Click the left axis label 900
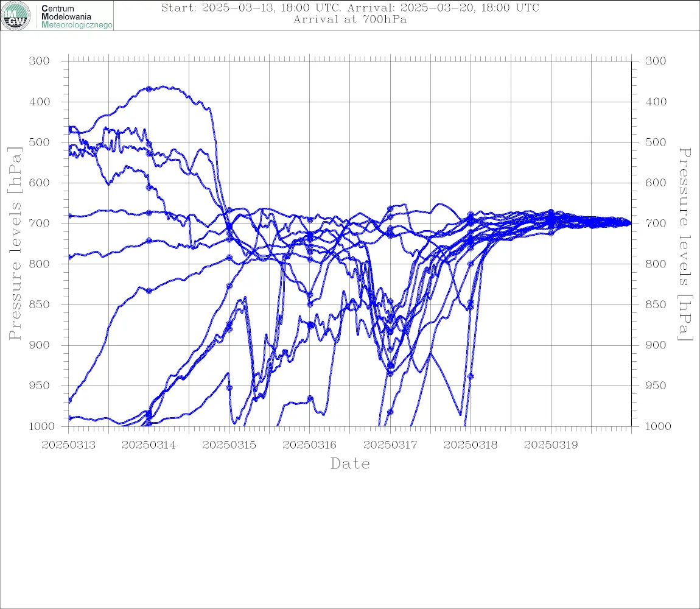Image resolution: width=700 pixels, height=609 pixels. 40,345
